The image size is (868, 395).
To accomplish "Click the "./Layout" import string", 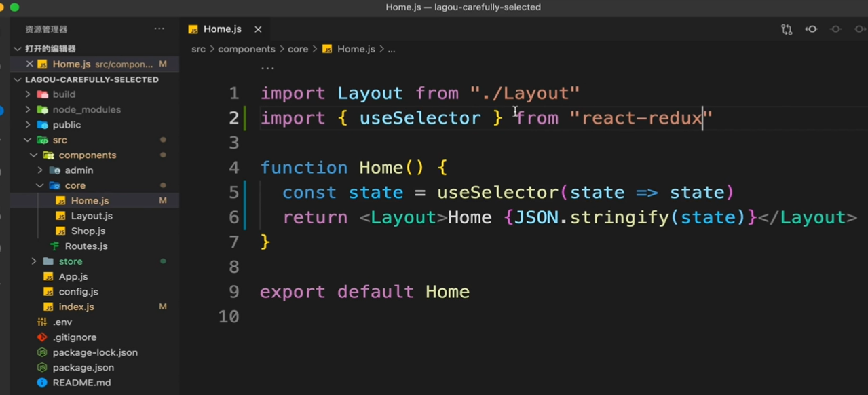I will (x=525, y=94).
